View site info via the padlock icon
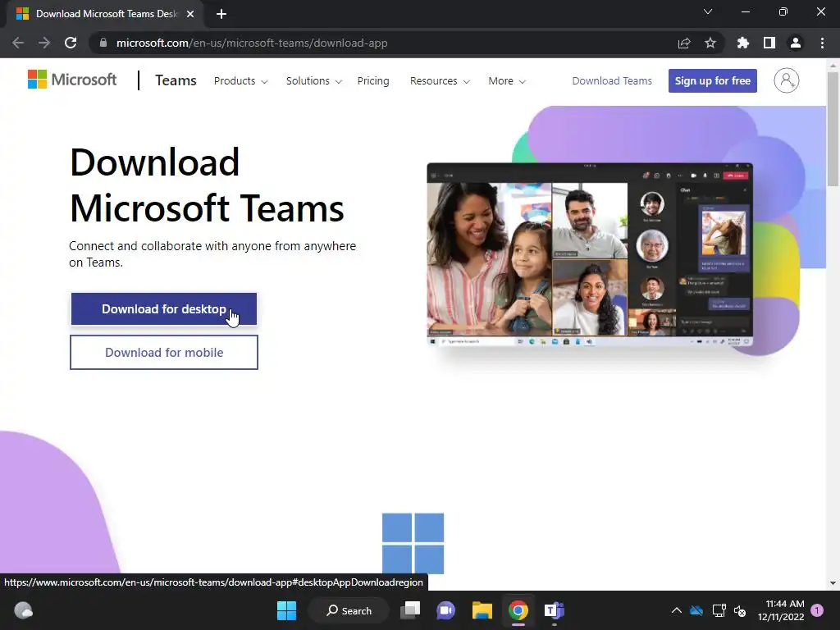 103,43
